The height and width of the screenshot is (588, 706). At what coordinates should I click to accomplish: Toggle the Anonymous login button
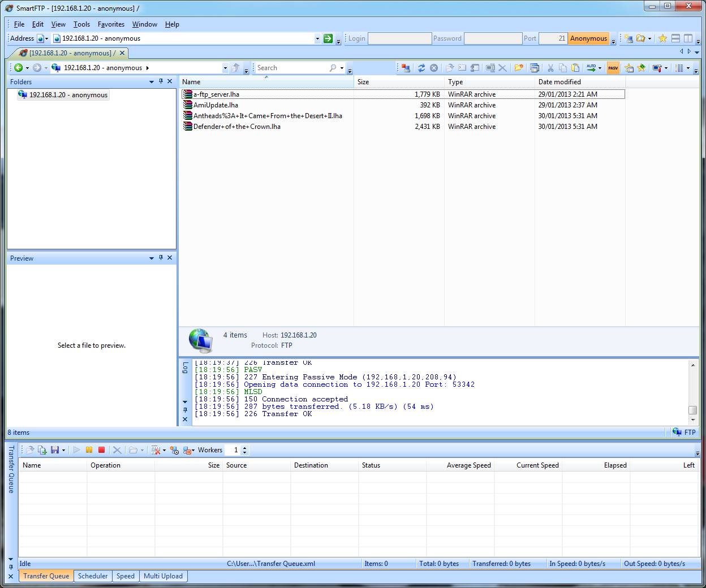[588, 38]
